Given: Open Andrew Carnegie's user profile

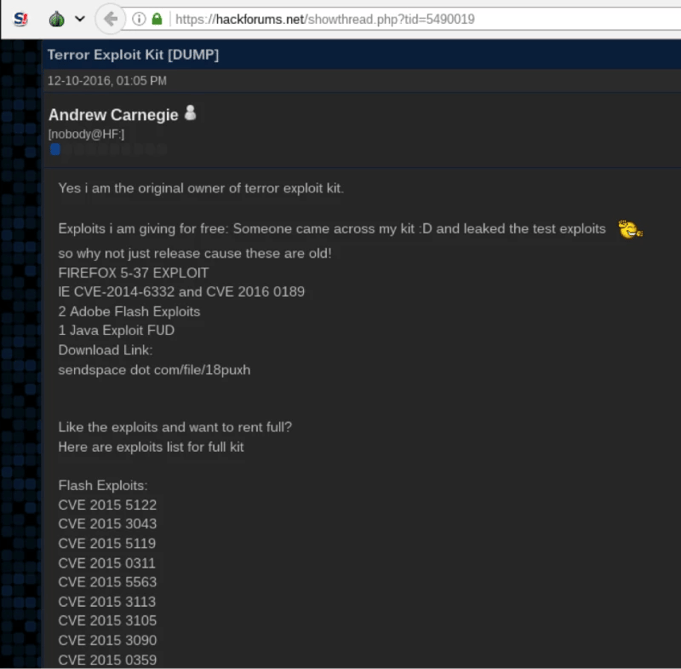Looking at the screenshot, I should tap(113, 115).
